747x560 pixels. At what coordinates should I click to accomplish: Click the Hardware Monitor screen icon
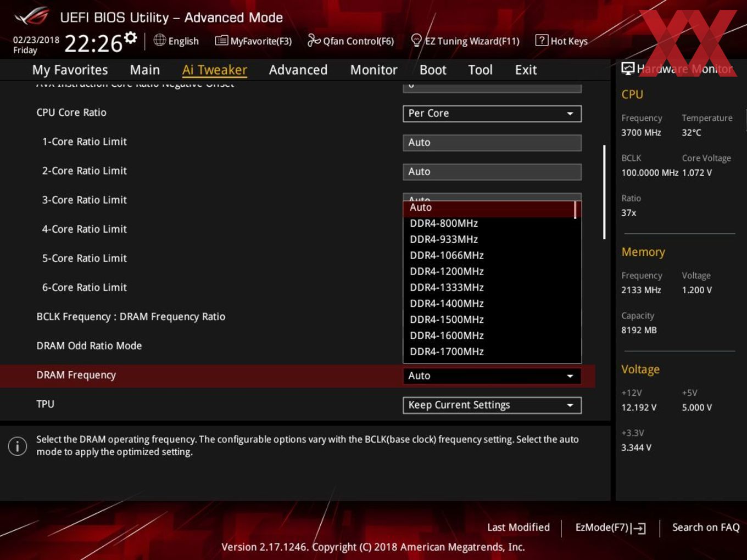tap(628, 68)
